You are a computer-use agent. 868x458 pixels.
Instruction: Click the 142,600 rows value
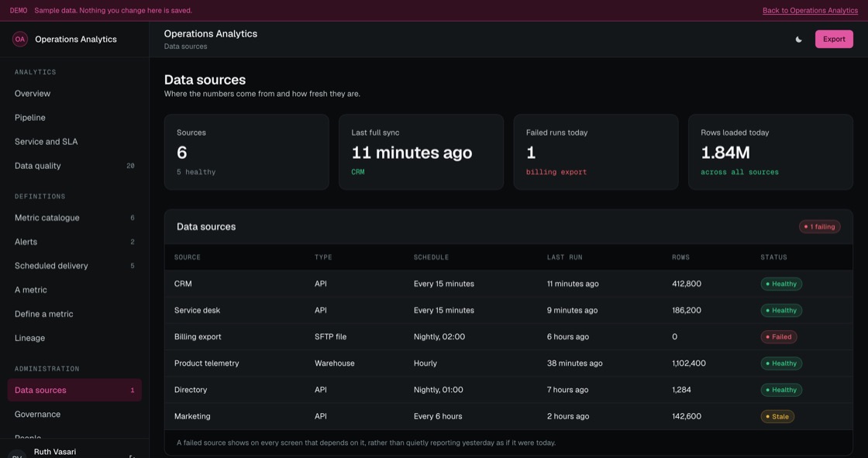687,416
